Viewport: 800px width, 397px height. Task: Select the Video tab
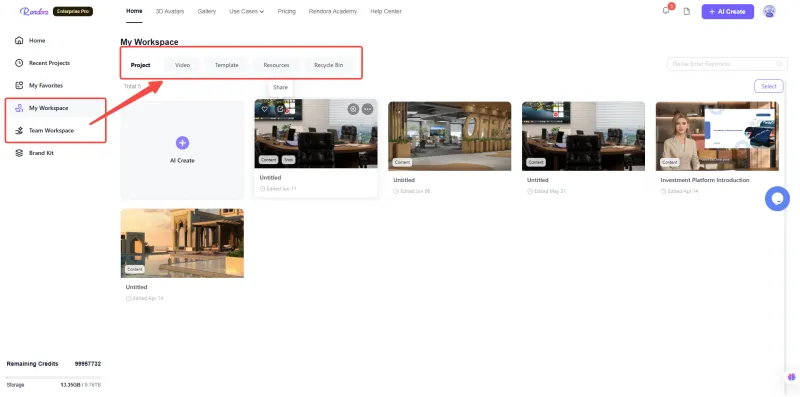pyautogui.click(x=182, y=65)
